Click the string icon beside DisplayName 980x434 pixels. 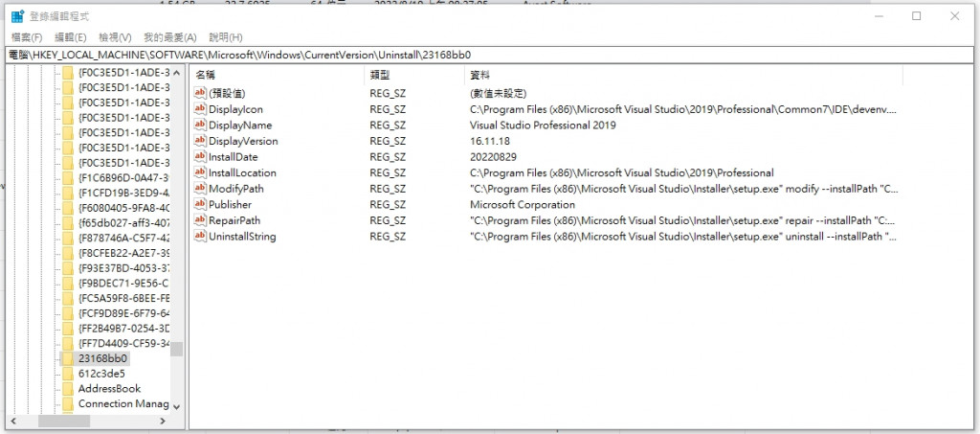coord(200,126)
